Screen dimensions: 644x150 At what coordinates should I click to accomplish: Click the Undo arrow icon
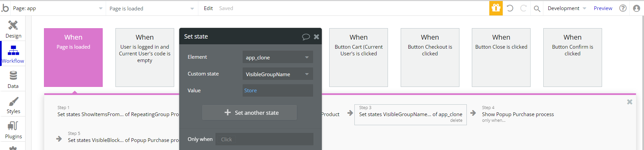(510, 8)
